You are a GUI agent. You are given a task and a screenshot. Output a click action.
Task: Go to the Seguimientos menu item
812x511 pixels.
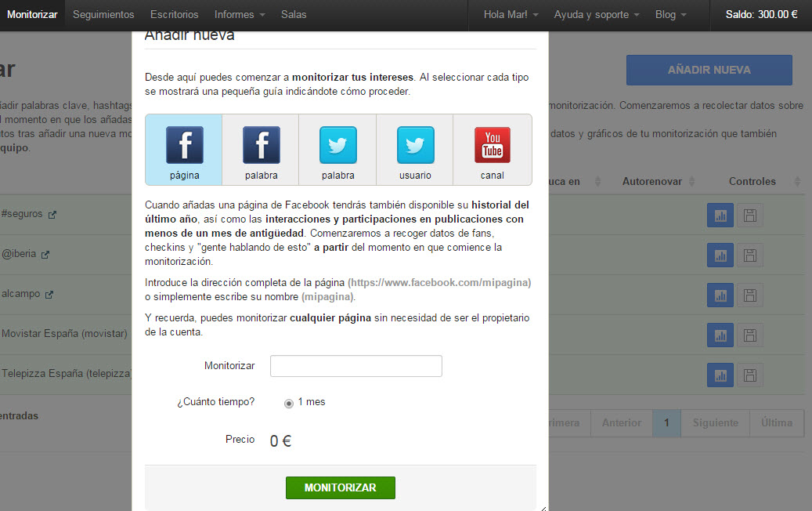(103, 15)
